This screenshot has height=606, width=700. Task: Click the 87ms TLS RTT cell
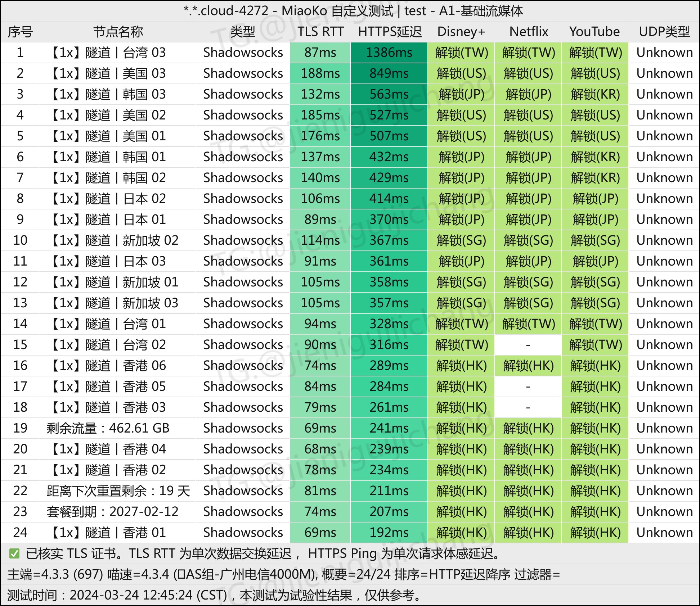coord(320,53)
